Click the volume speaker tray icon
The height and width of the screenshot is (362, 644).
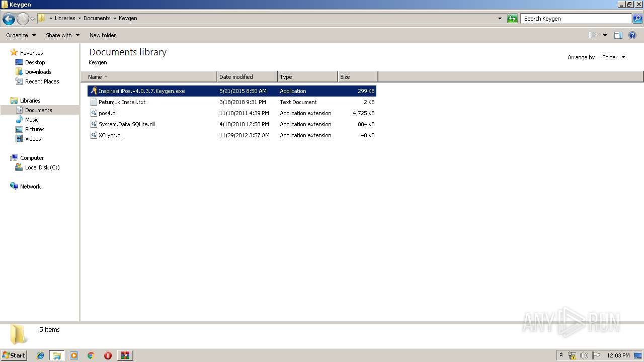coord(584,355)
